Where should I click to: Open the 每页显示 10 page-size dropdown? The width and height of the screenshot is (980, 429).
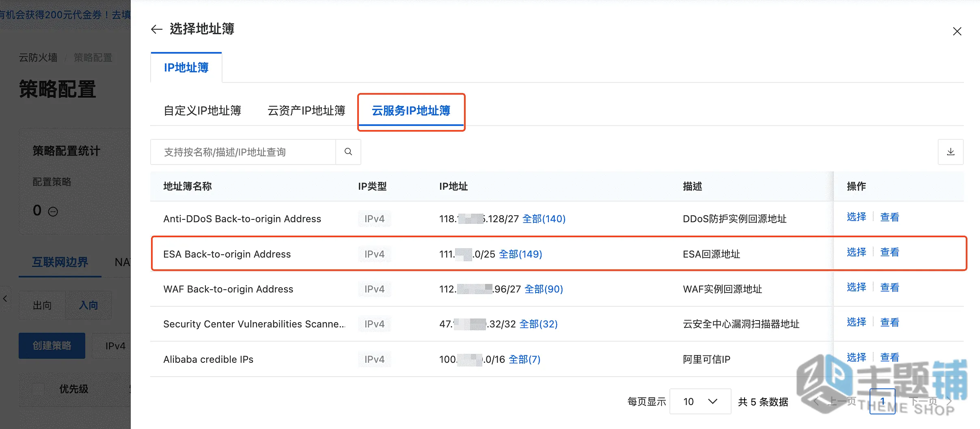tap(700, 401)
